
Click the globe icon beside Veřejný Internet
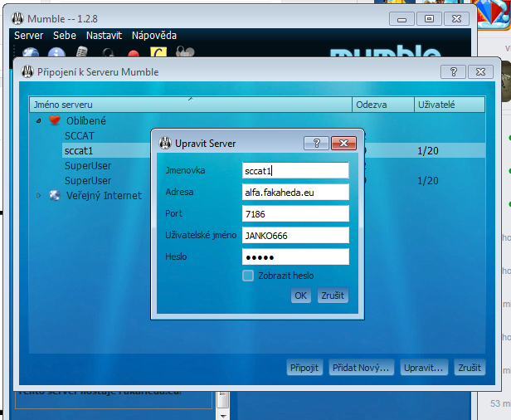55,196
